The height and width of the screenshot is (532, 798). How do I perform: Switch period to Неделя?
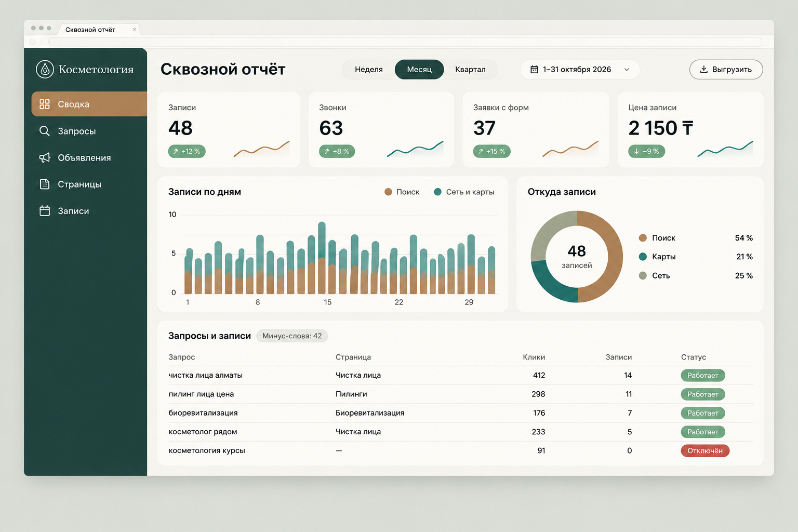coord(369,69)
